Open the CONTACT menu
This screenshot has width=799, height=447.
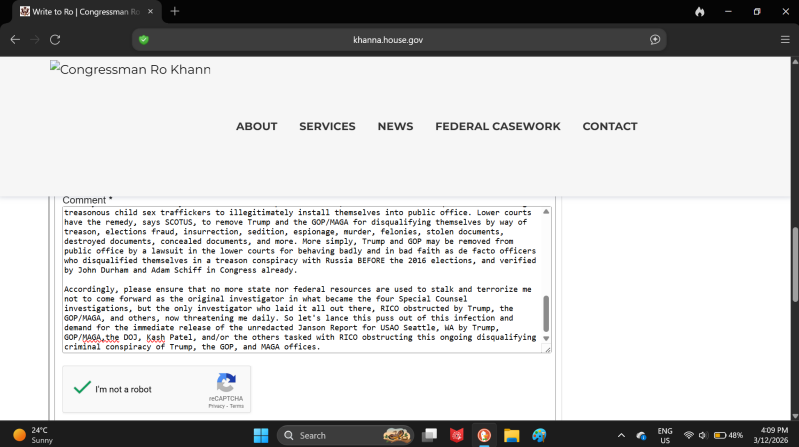coord(610,126)
